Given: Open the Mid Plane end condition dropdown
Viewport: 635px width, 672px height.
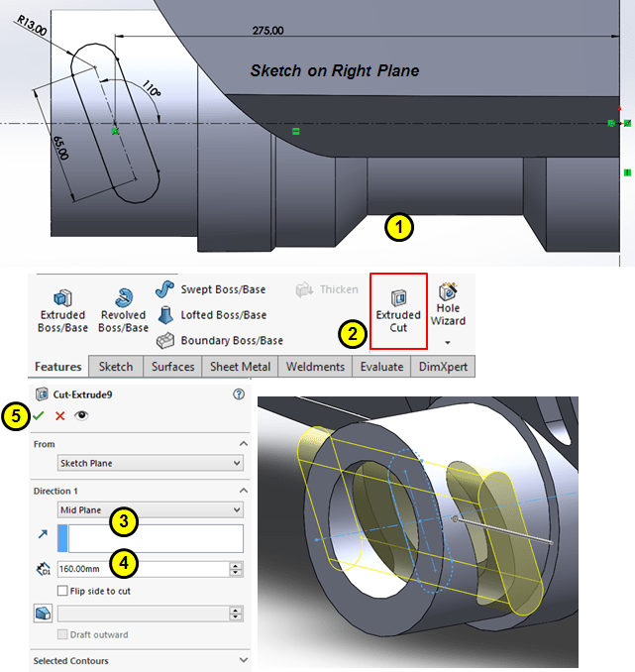Looking at the screenshot, I should (x=151, y=509).
